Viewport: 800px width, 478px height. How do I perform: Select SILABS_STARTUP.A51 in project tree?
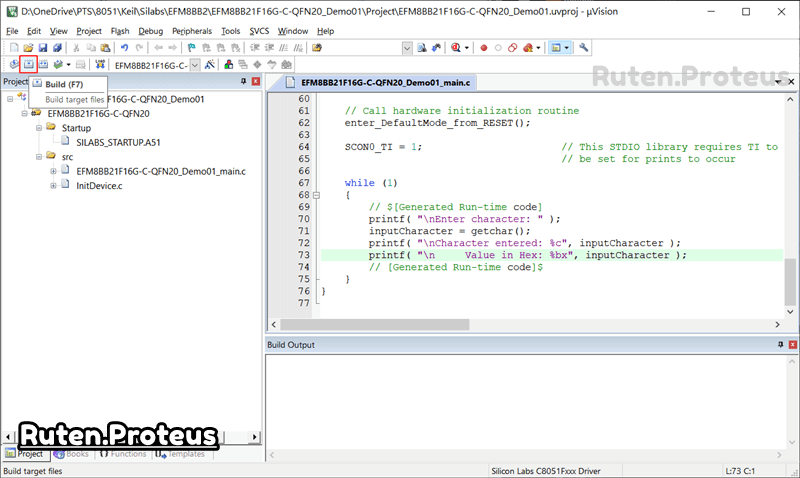[118, 142]
